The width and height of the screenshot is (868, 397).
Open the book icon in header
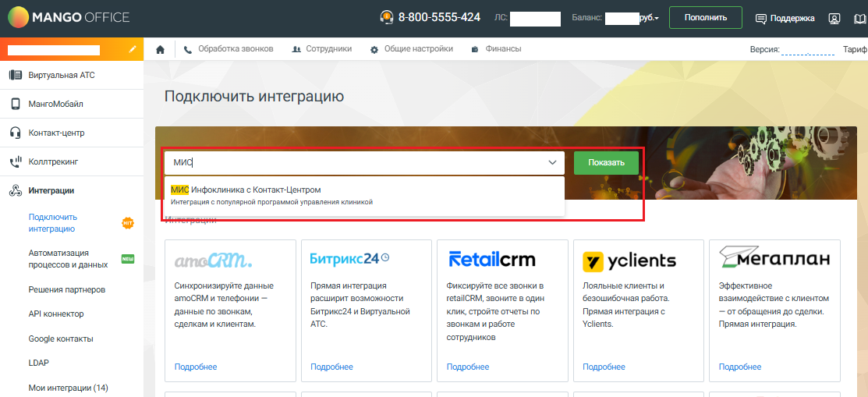[x=861, y=18]
